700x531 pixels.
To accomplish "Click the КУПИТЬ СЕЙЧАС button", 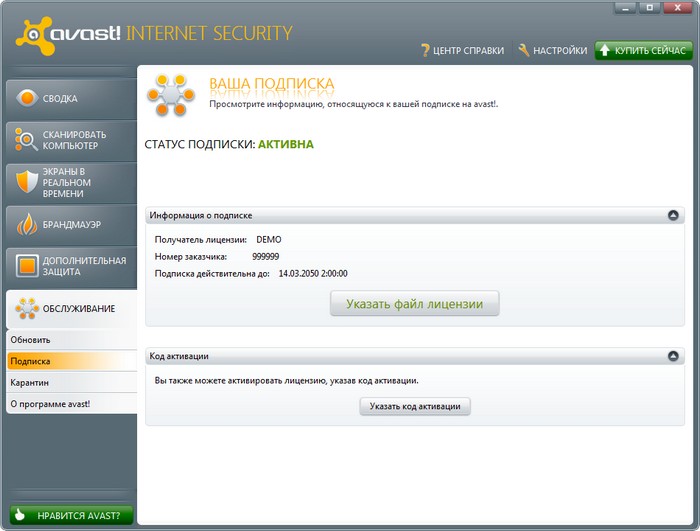I will [643, 50].
